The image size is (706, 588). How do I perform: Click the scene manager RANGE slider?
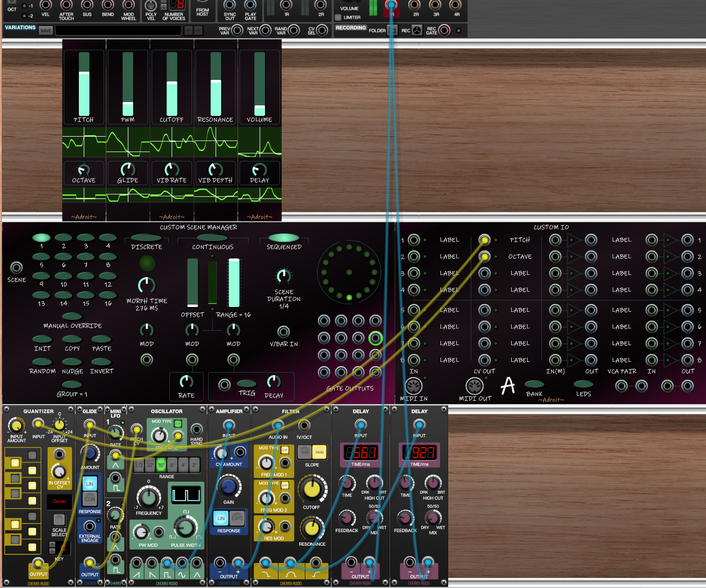pos(234,283)
